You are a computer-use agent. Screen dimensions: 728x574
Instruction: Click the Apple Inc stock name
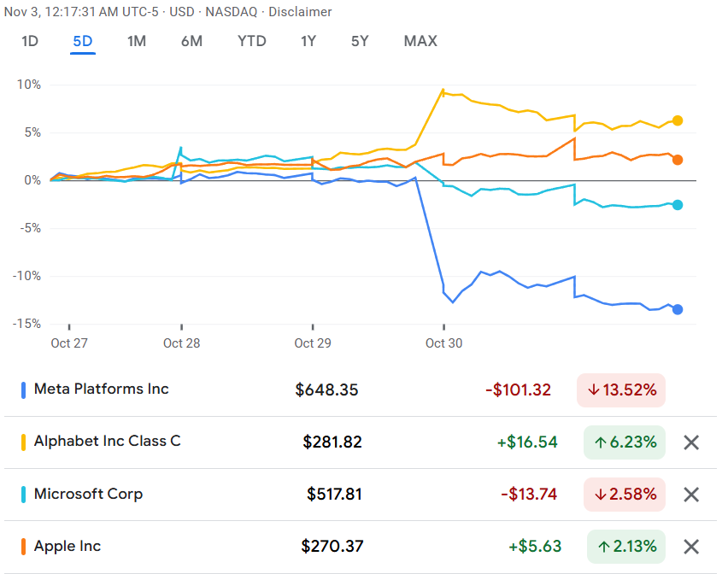pos(68,547)
